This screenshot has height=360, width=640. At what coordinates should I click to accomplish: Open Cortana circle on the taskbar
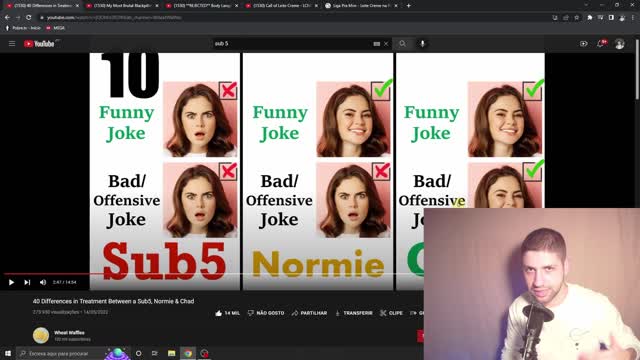138,353
